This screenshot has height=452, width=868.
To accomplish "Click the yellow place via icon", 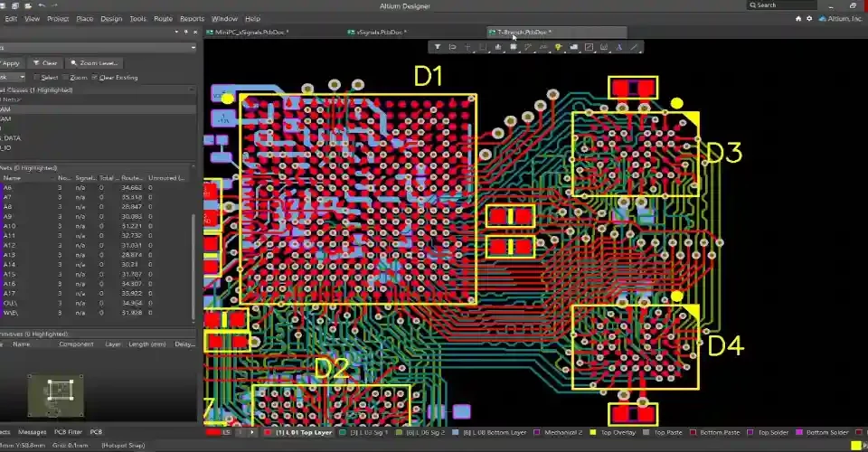I will coord(558,47).
